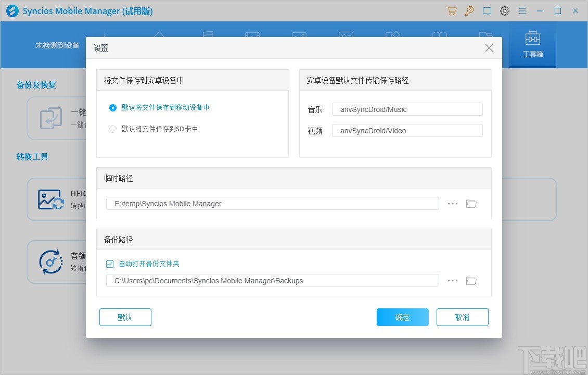The image size is (588, 375).
Task: Select the one-click backup tool icon
Action: click(50, 118)
